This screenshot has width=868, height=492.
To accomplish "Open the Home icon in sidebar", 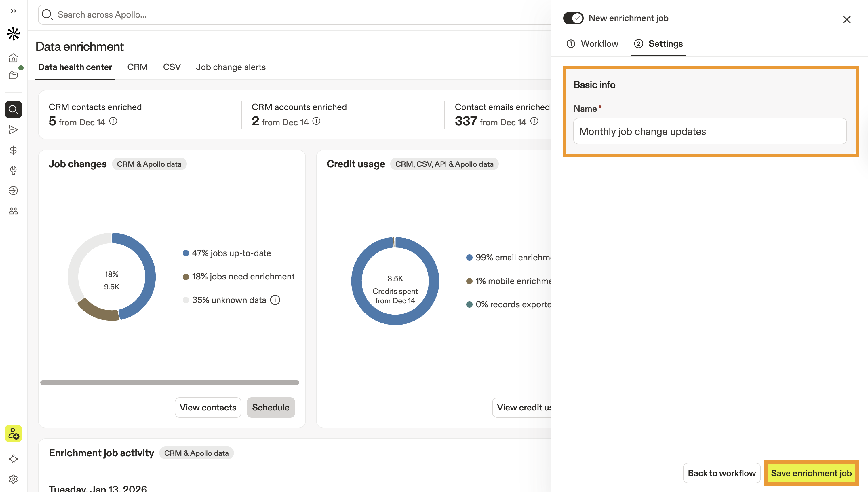I will 13,58.
